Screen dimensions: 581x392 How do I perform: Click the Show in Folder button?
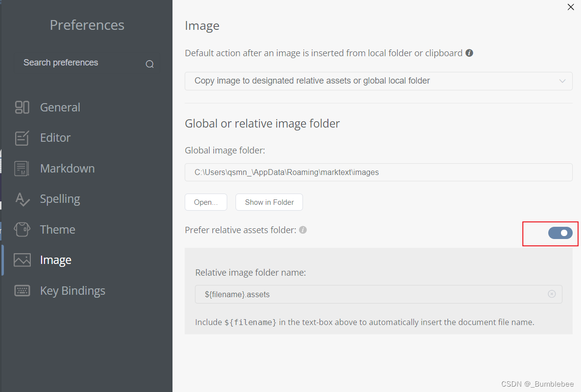269,202
